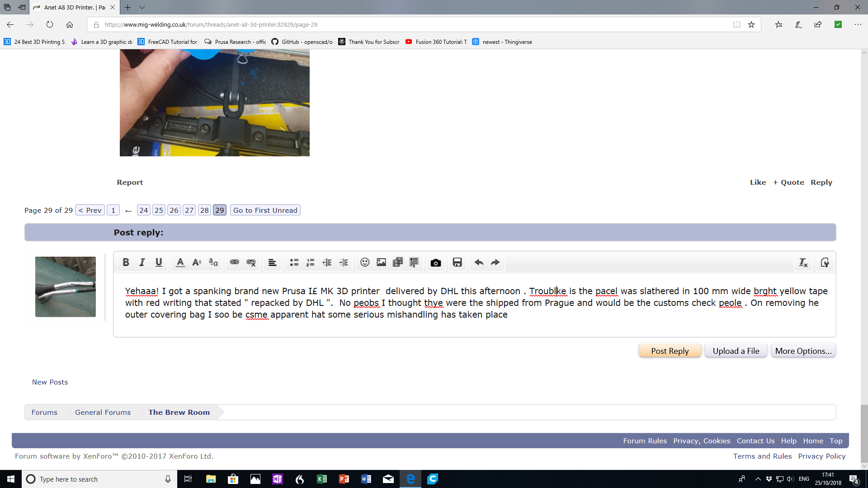Click Go to First Unread link
This screenshot has height=488, width=868.
click(265, 210)
